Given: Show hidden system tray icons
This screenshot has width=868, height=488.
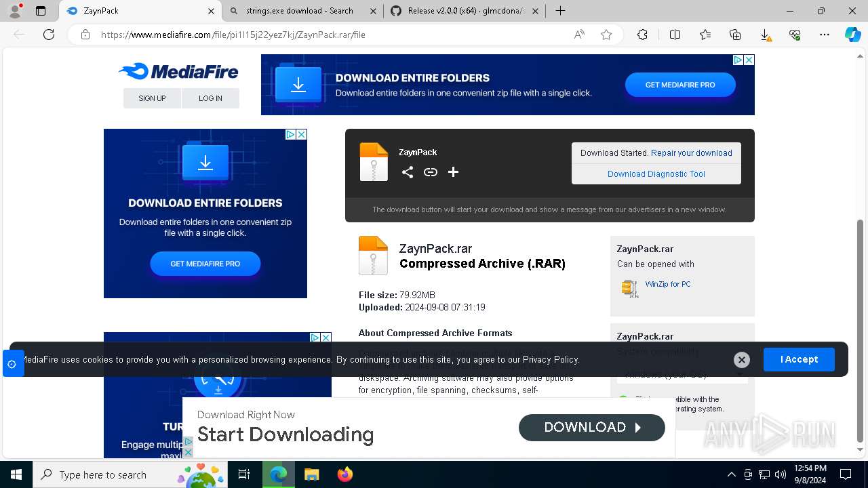Looking at the screenshot, I should (731, 474).
